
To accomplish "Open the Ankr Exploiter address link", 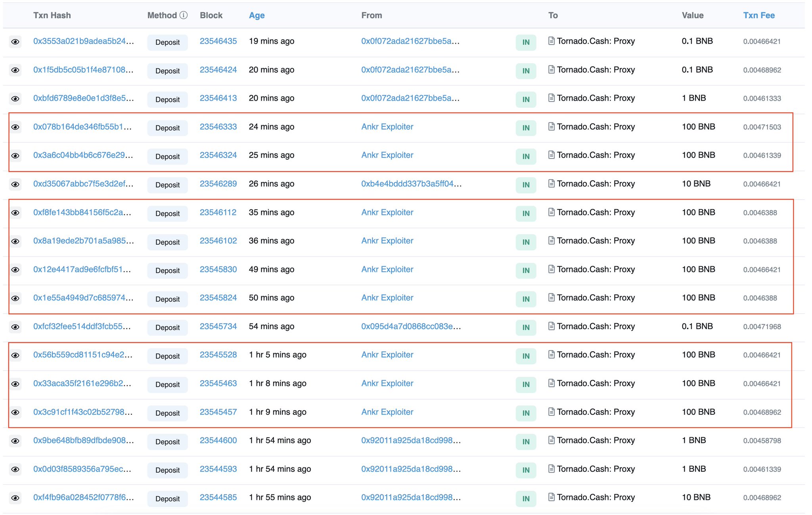I will pos(387,127).
